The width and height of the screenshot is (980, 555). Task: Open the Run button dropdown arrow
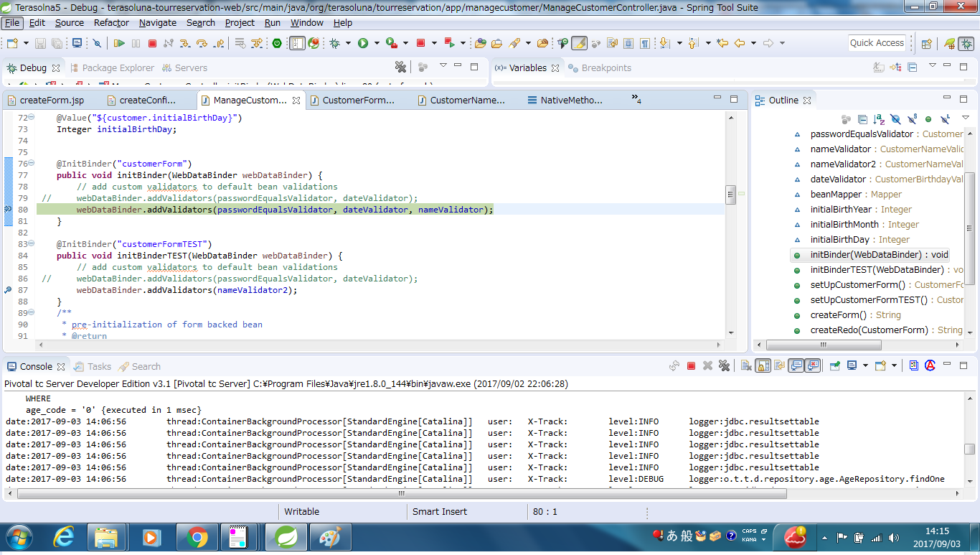[377, 43]
